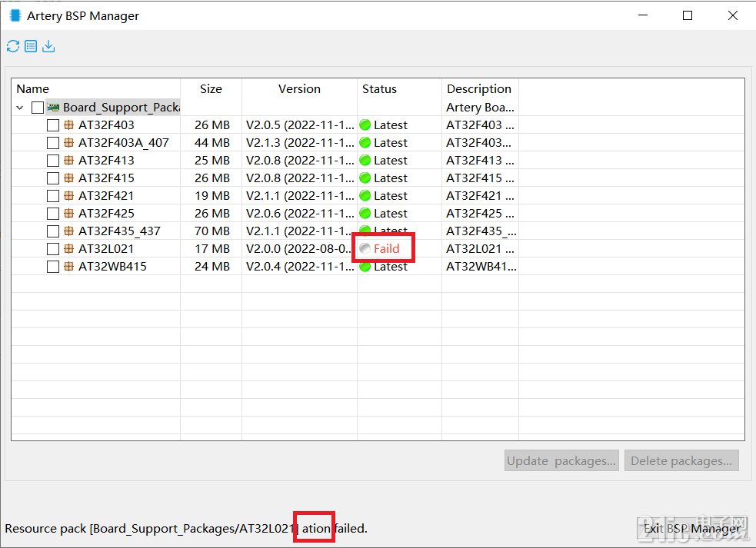Click the Board_Support_Packages board icon
756x548 pixels.
pyautogui.click(x=54, y=107)
